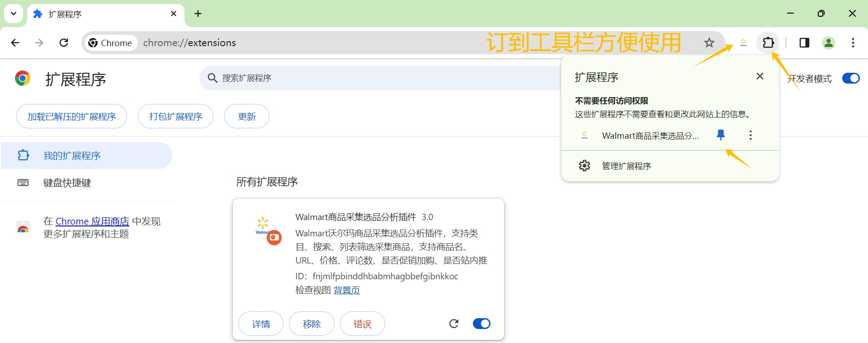Click the gear icon for manage extensions
The height and width of the screenshot is (343, 868).
[x=585, y=166]
